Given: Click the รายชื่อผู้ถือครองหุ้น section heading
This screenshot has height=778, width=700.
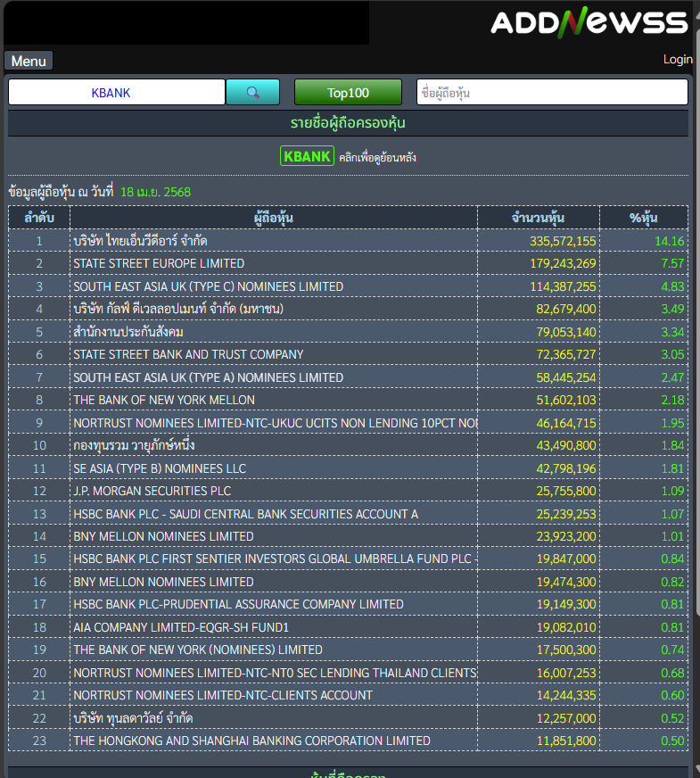Looking at the screenshot, I should pyautogui.click(x=348, y=123).
